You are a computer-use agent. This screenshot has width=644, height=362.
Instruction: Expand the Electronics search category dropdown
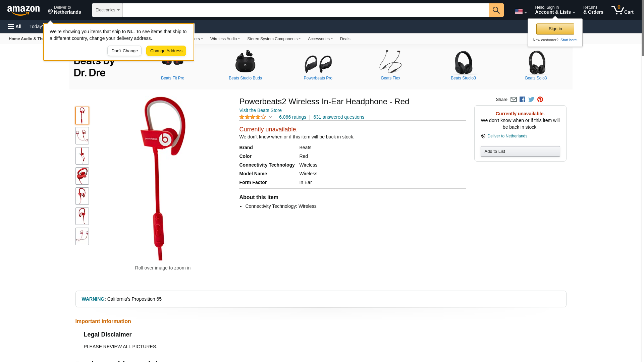(x=107, y=10)
